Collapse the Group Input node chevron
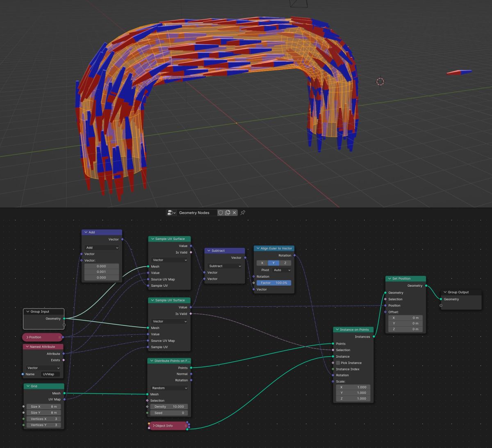Viewport: 492px width, 448px height. (x=28, y=311)
